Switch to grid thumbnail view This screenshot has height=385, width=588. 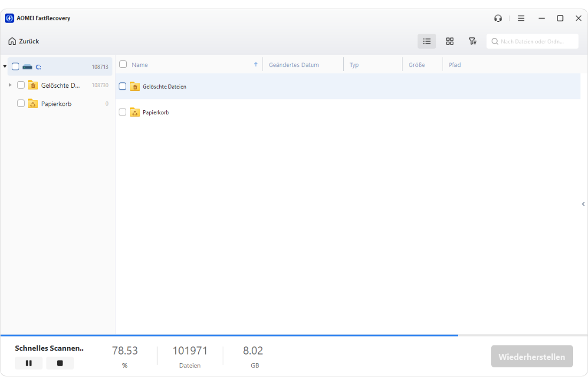coord(450,41)
